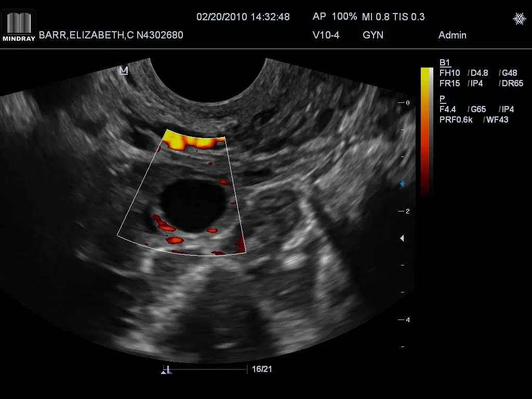Select the P power mode label
The width and height of the screenshot is (532, 399).
point(442,99)
